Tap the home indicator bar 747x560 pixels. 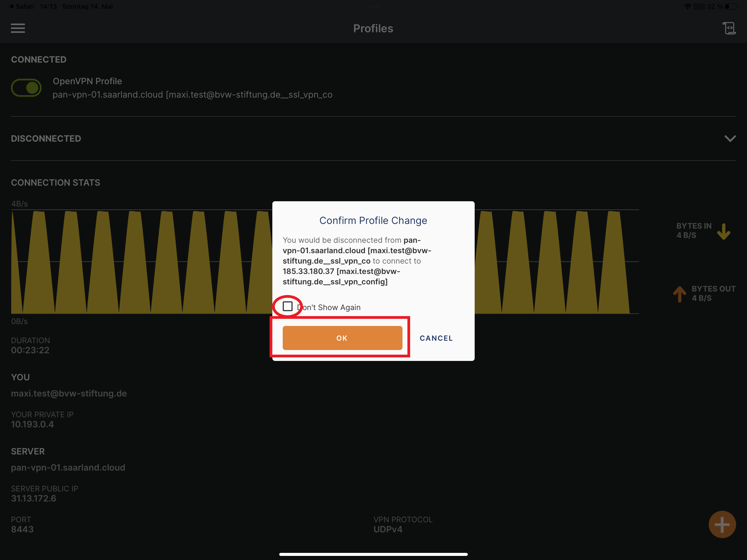373,554
